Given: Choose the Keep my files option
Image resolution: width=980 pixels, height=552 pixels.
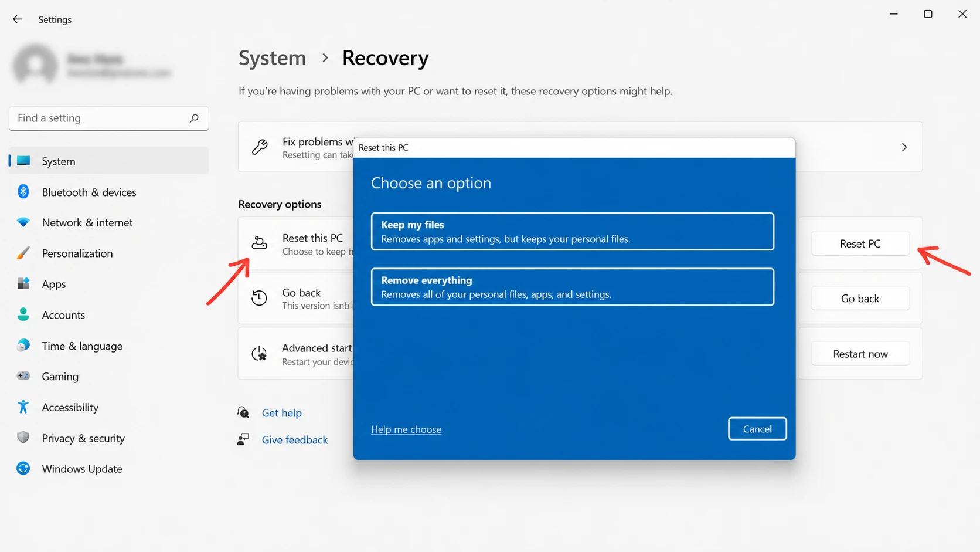Looking at the screenshot, I should tap(573, 231).
